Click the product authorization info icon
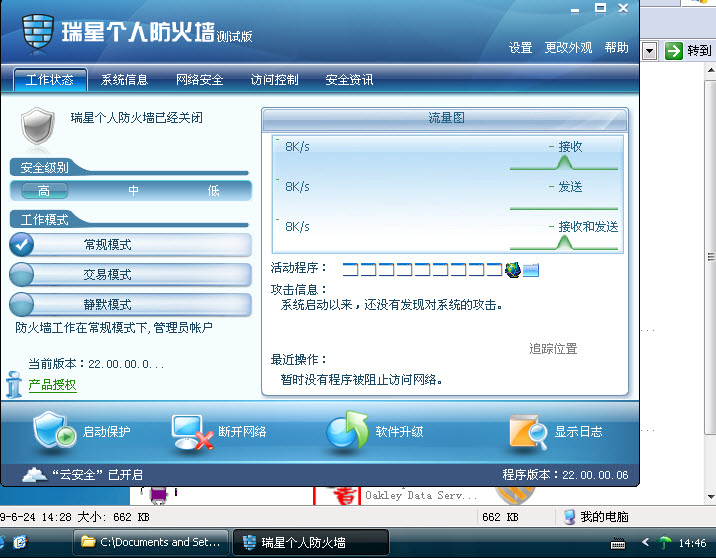716x558 pixels. tap(14, 384)
